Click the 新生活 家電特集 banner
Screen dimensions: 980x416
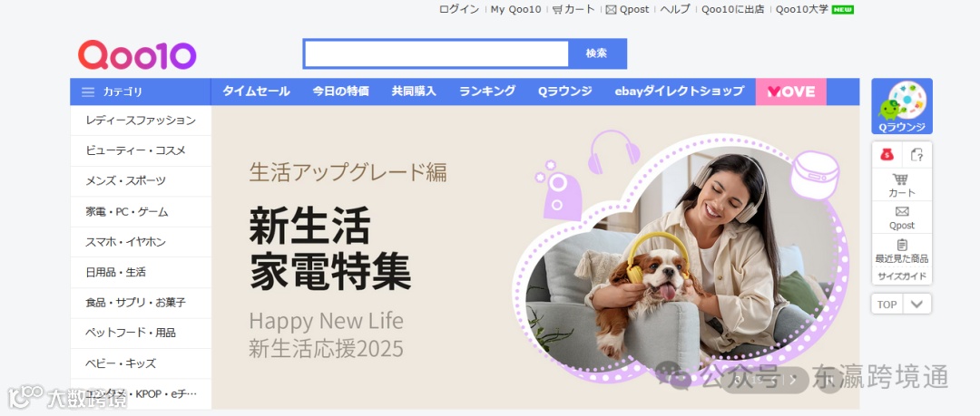[535, 257]
